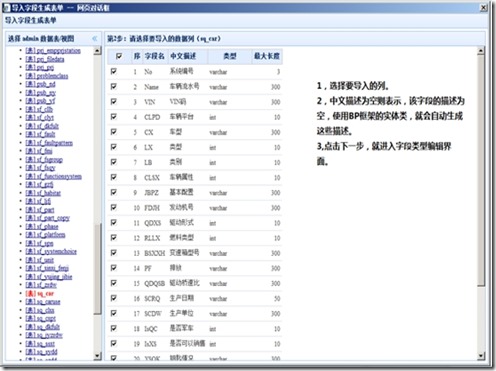Select the highlighted sq_car table entry
Viewport: 496px width, 371px height.
click(x=39, y=293)
